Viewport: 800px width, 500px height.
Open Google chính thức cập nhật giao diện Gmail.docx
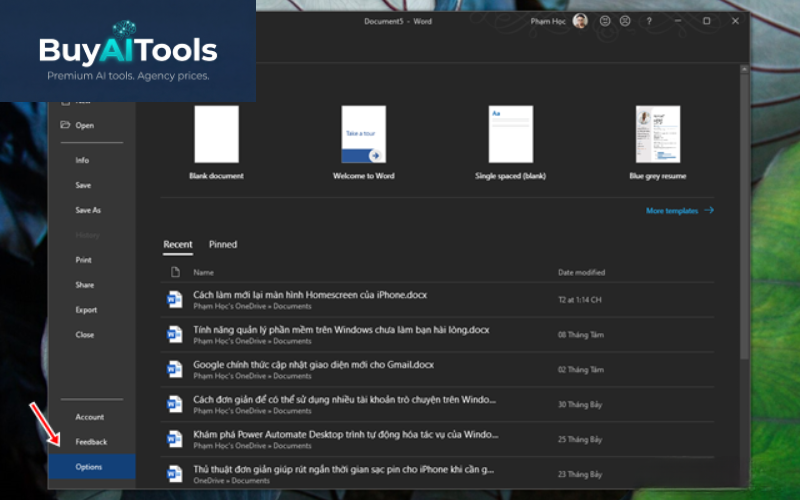click(x=313, y=365)
